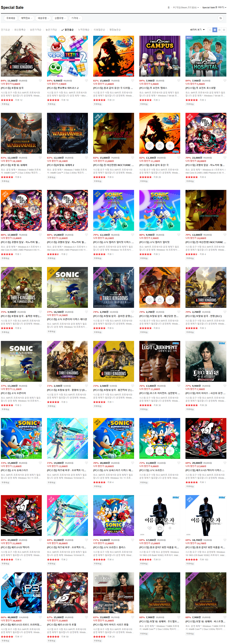This screenshot has height=644, width=248.
Task: Favorite heart next to 토탈워 삼국 price
Action: (40, 80)
